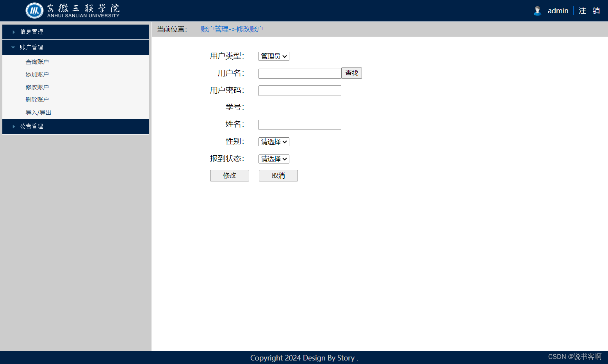The height and width of the screenshot is (364, 608).
Task: Click the Copyright 2024 footer text
Action: [304, 358]
